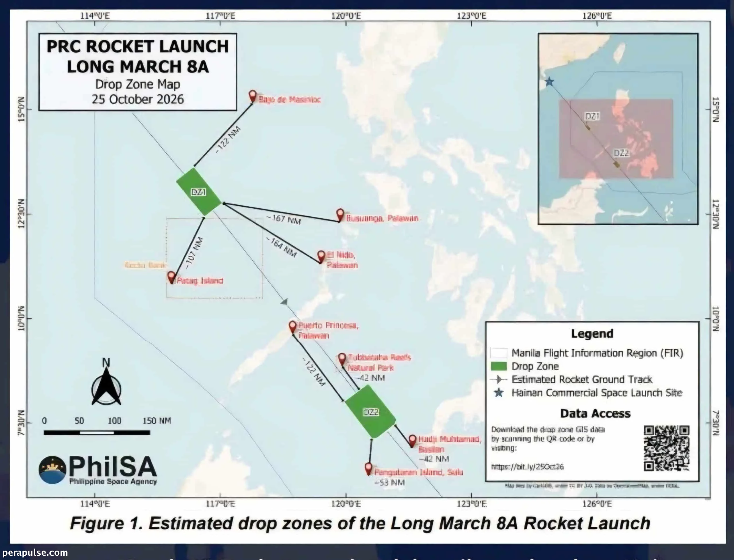Click the ~53 NM distance label
734x560 pixels.
(x=389, y=482)
